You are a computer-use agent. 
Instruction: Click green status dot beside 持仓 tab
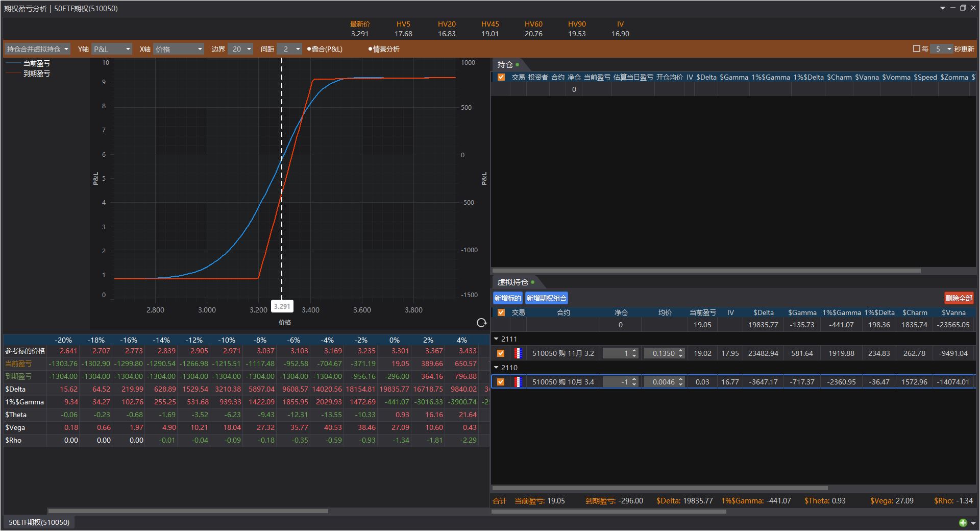click(518, 64)
